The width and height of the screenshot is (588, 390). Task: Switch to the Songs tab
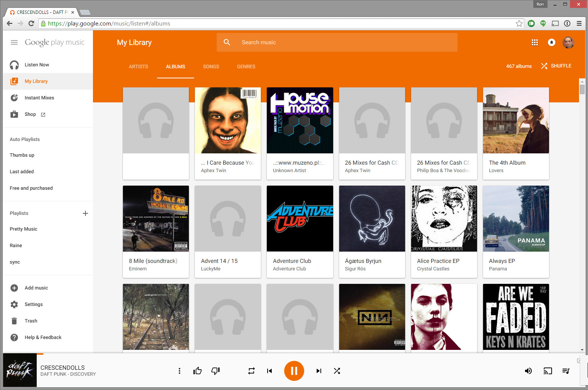[x=211, y=67]
